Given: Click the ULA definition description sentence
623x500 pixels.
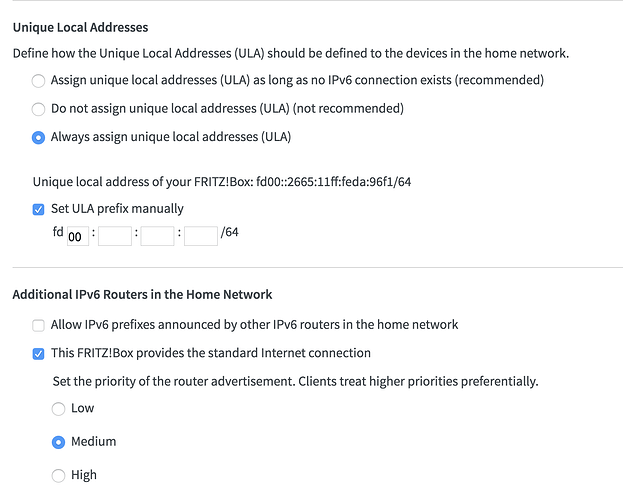Looking at the screenshot, I should 297,52.
